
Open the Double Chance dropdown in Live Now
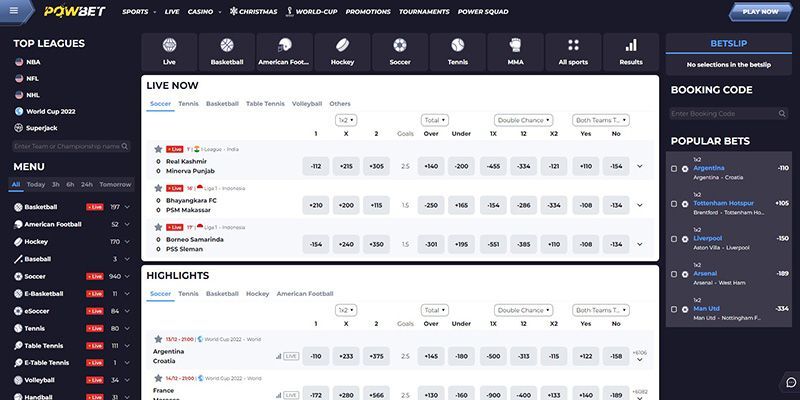click(x=525, y=120)
